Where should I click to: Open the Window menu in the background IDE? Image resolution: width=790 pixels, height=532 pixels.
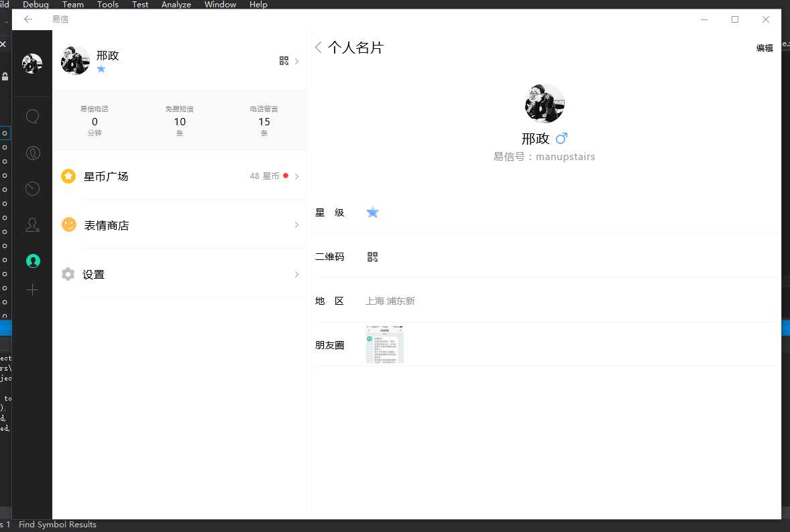[220, 5]
